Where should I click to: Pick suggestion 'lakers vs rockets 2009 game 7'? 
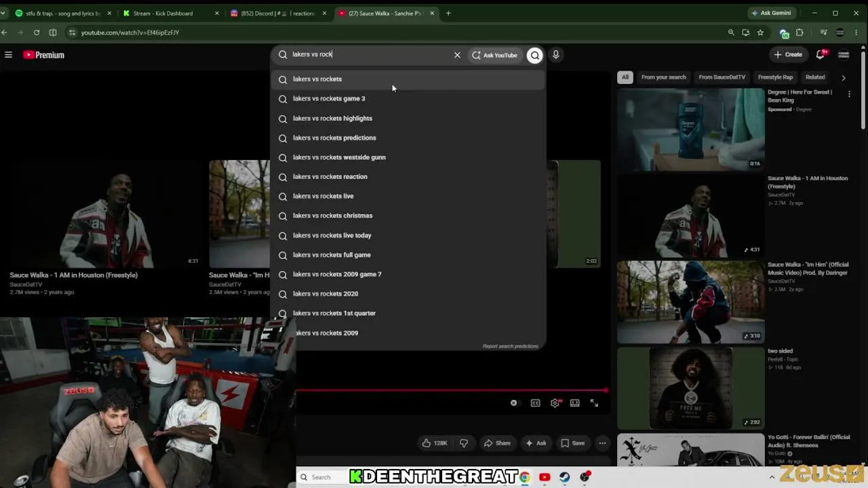point(408,274)
